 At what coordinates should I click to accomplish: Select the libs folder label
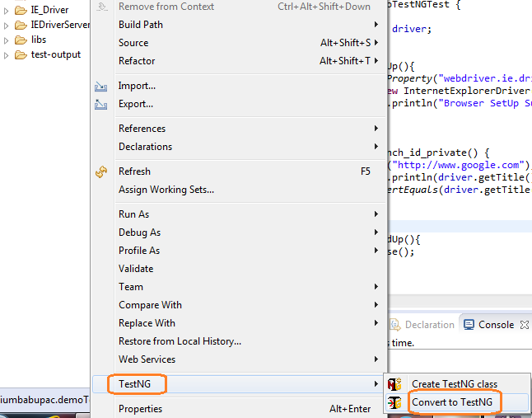[39, 40]
